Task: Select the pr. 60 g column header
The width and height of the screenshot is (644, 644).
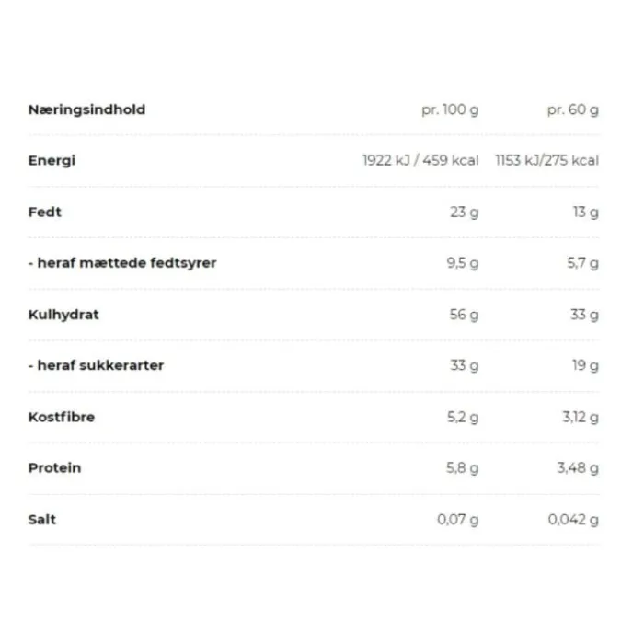Action: point(572,109)
